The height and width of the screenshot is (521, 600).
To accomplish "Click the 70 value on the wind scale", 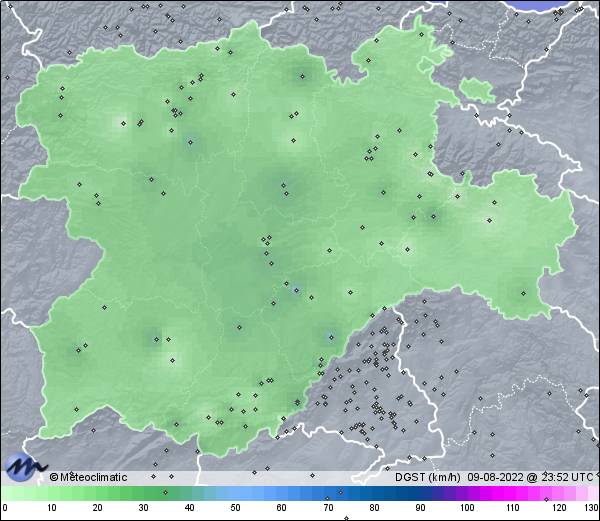I will (x=328, y=508).
